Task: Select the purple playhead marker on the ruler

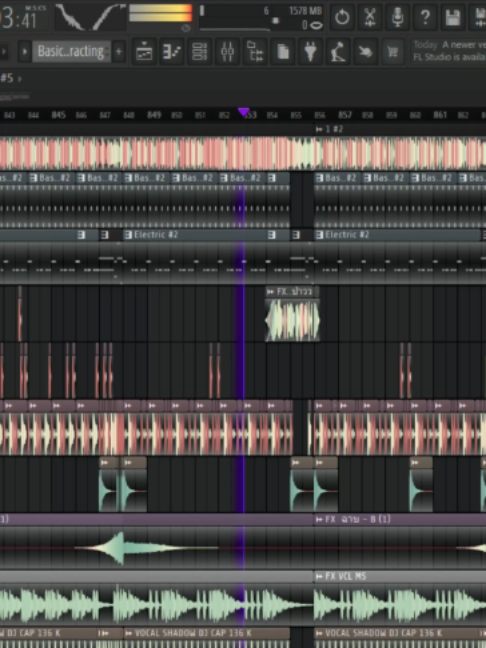Action: point(243,112)
